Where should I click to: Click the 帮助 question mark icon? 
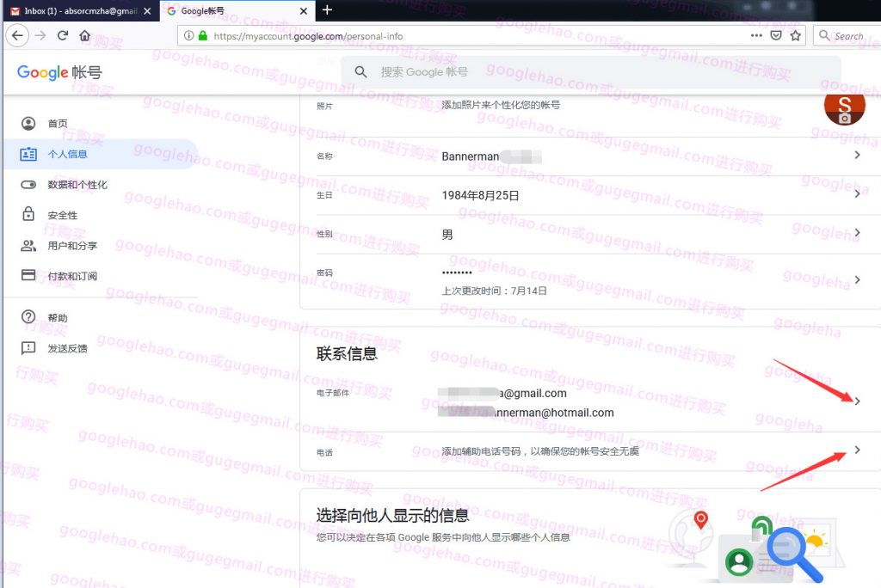[28, 316]
